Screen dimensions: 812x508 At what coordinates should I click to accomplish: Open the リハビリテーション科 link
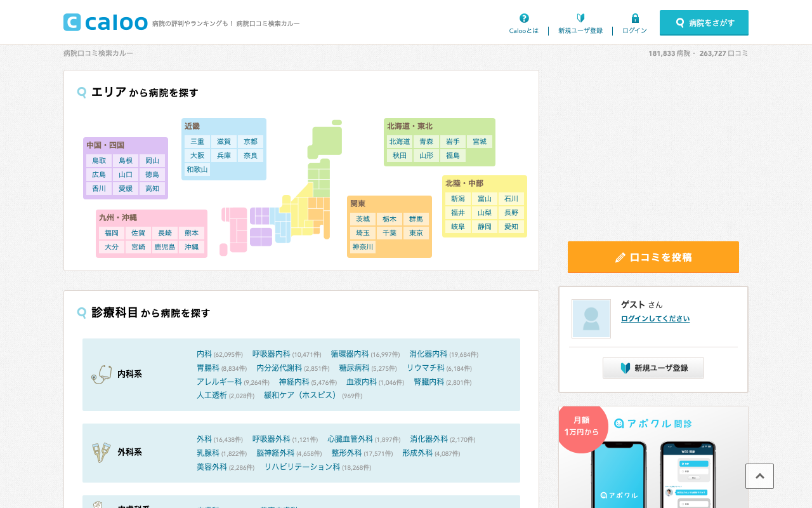point(302,467)
